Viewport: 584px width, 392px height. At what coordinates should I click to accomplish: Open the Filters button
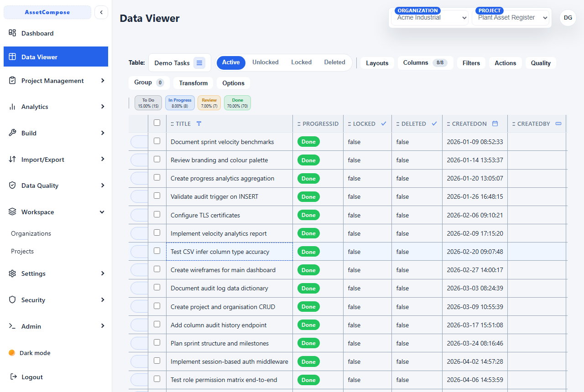pos(471,63)
